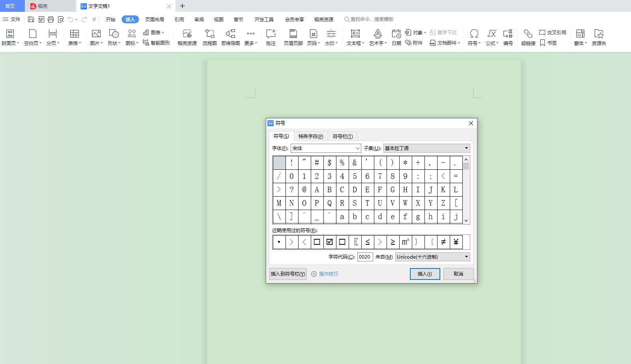Close the symbol (符号) dialog
The image size is (631, 364).
pos(471,123)
